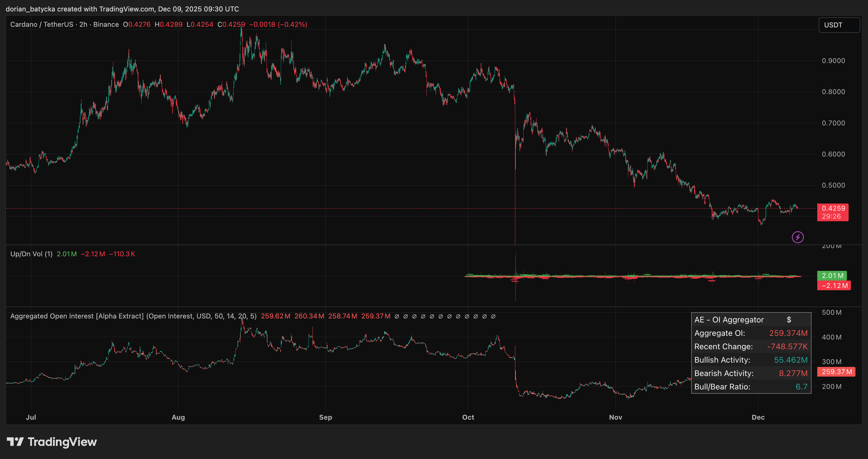
Task: Click the Bull/Bear Ratio row value
Action: [x=801, y=387]
